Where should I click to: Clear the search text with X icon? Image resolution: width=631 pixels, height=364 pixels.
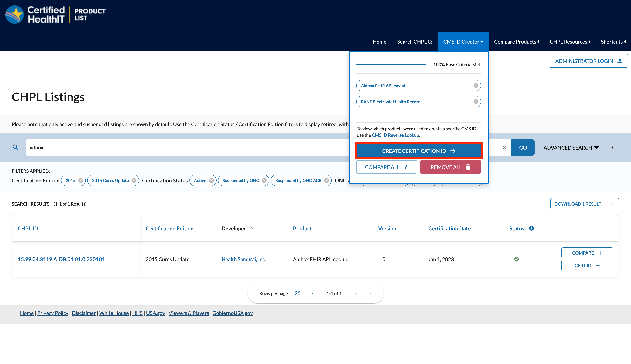(x=504, y=148)
